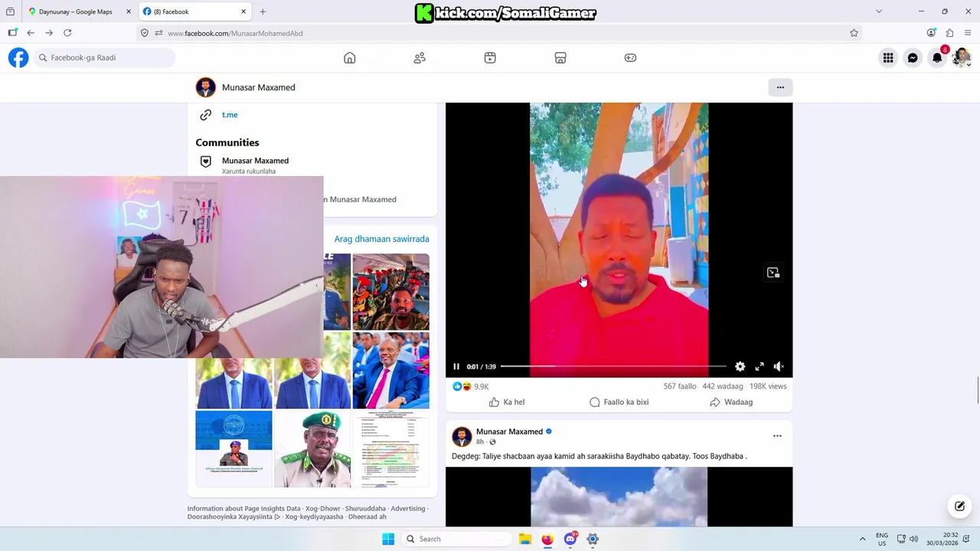Open picture-in-picture mini player icon
The width and height of the screenshot is (980, 551).
click(773, 272)
